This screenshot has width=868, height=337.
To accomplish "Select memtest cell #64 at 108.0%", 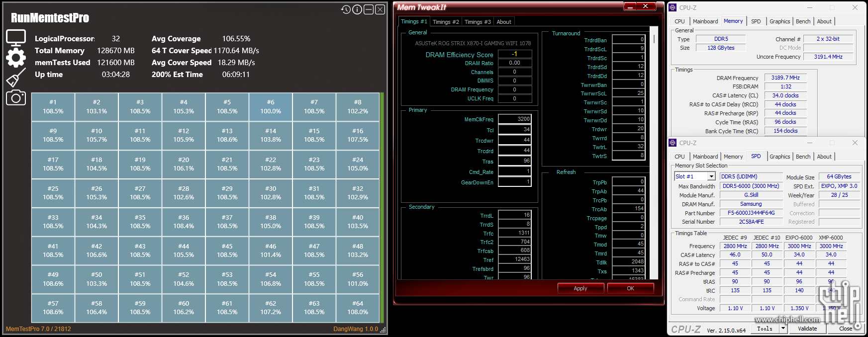I will point(358,308).
